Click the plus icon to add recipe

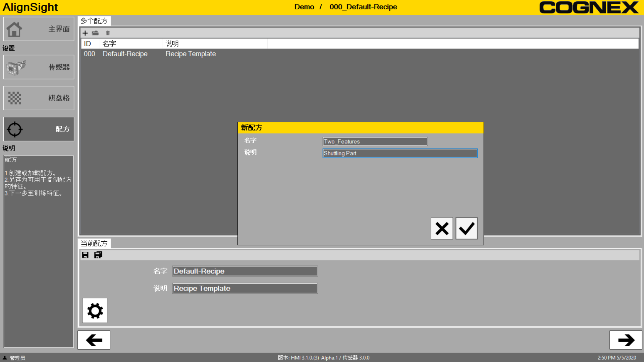(x=85, y=33)
